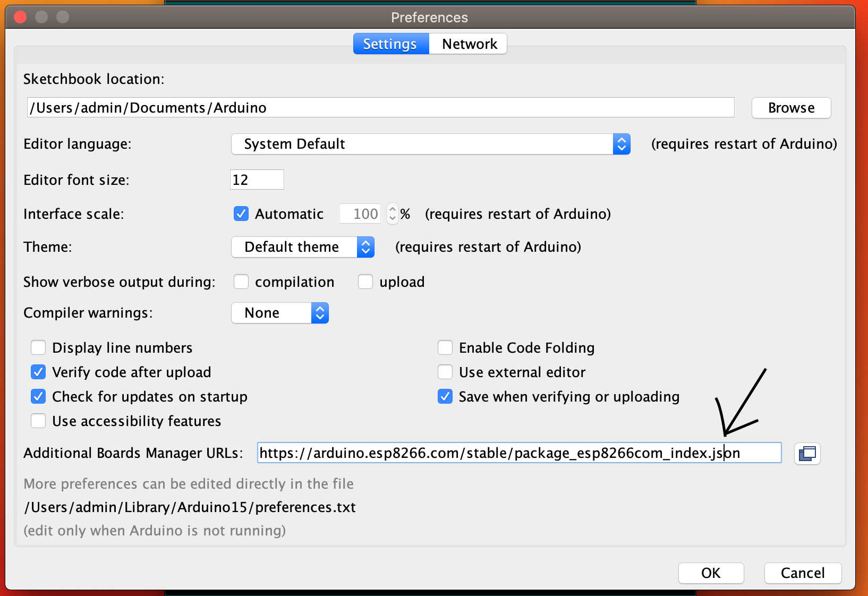Click the interface scale percentage stepper
868x596 pixels.
(393, 214)
